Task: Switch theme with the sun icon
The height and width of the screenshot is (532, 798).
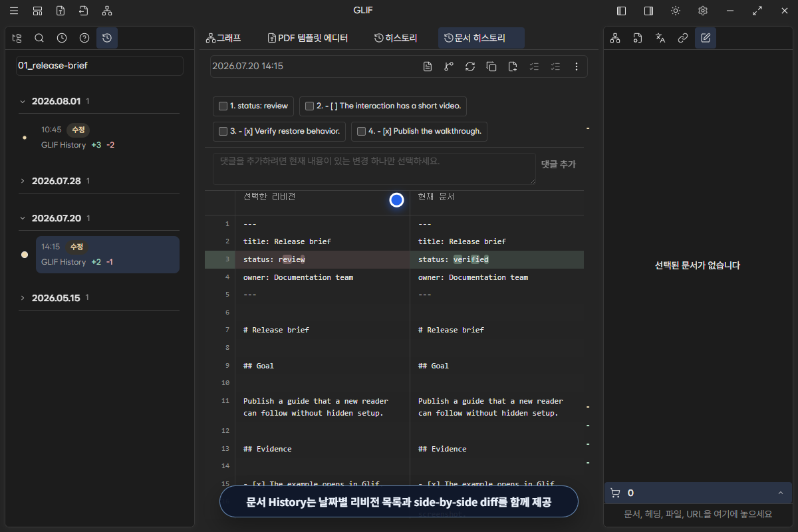Action: pyautogui.click(x=676, y=11)
